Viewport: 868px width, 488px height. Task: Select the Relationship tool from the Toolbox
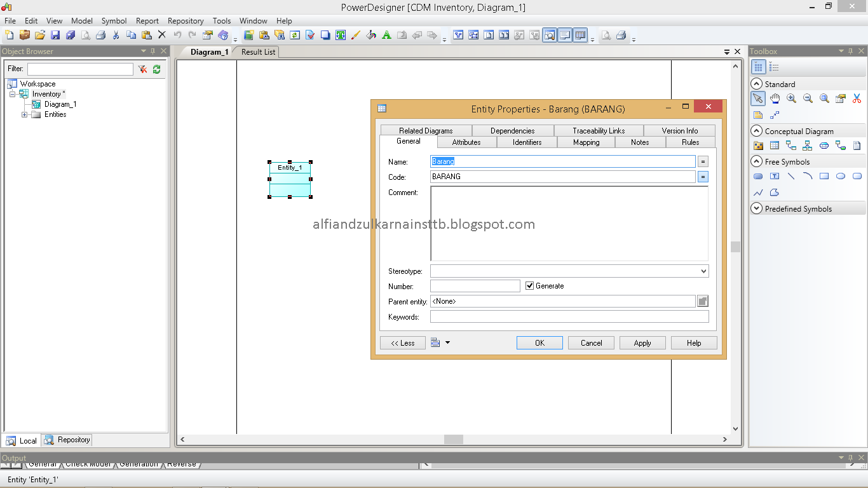(792, 145)
